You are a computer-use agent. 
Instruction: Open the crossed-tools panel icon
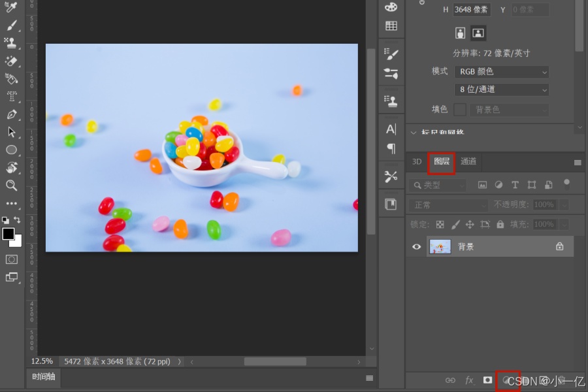391,176
